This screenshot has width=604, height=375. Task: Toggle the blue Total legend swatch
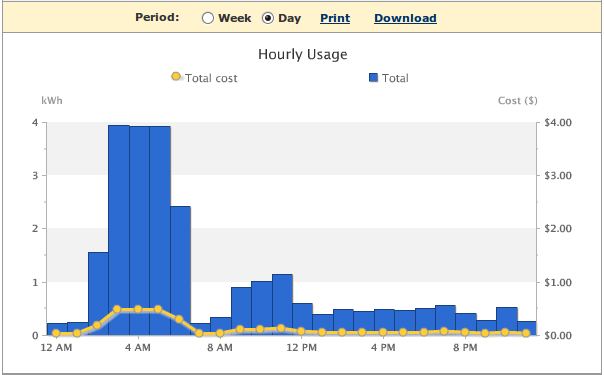(373, 78)
